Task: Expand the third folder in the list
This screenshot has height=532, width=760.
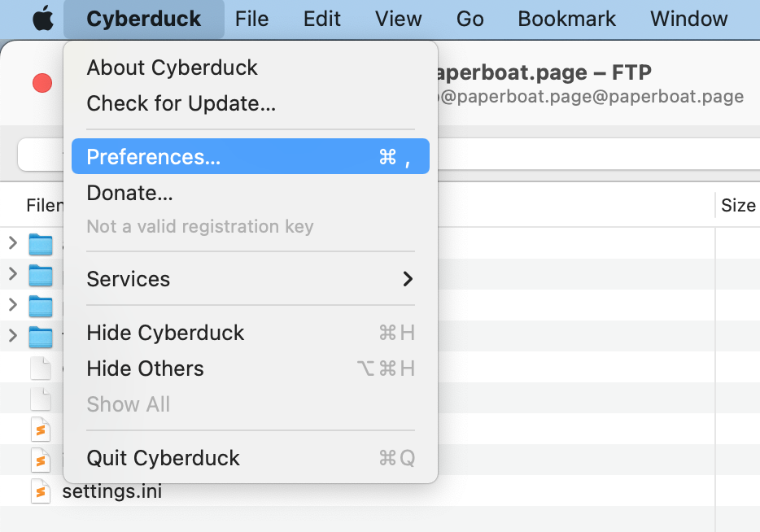Action: pos(12,305)
